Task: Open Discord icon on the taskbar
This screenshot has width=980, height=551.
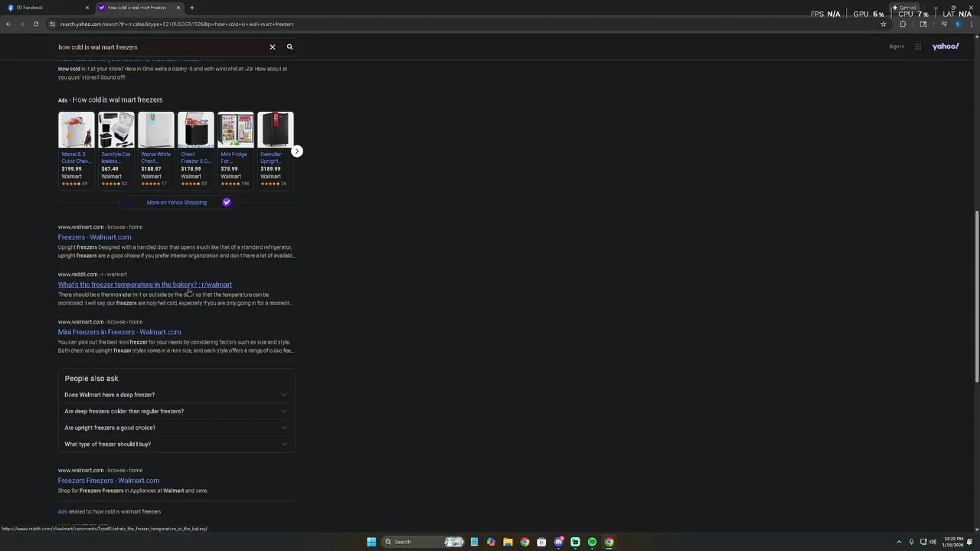Action: click(x=558, y=542)
